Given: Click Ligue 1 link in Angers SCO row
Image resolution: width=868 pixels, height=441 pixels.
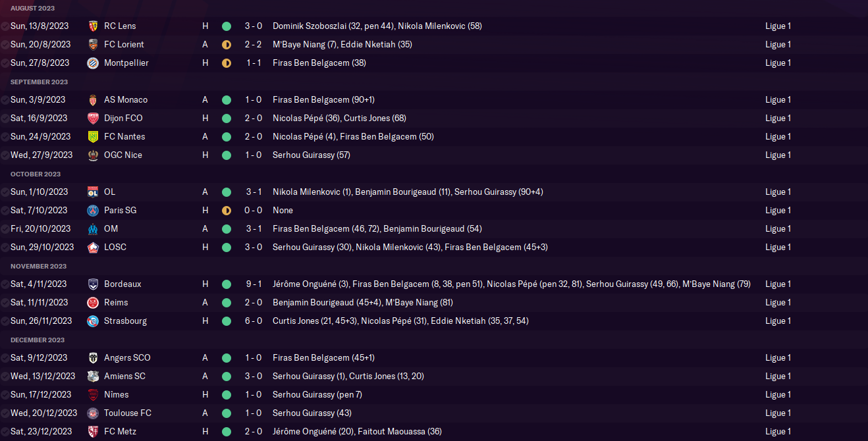Looking at the screenshot, I should pos(778,358).
